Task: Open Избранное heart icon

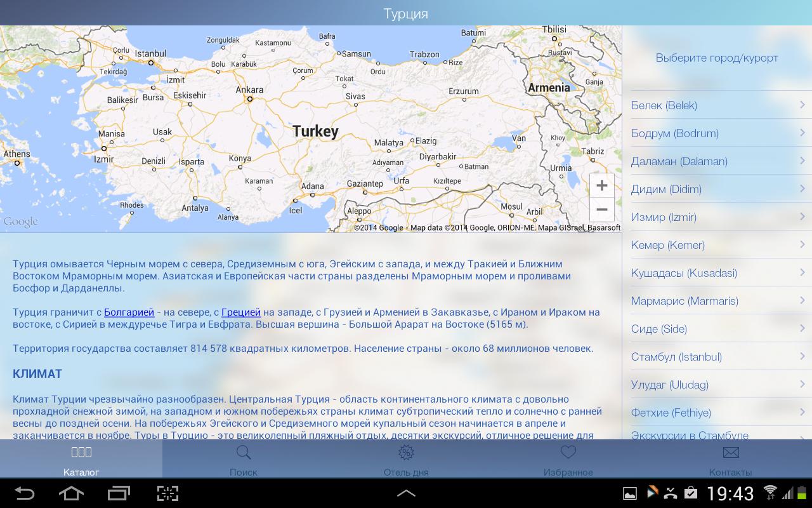Action: pos(568,452)
